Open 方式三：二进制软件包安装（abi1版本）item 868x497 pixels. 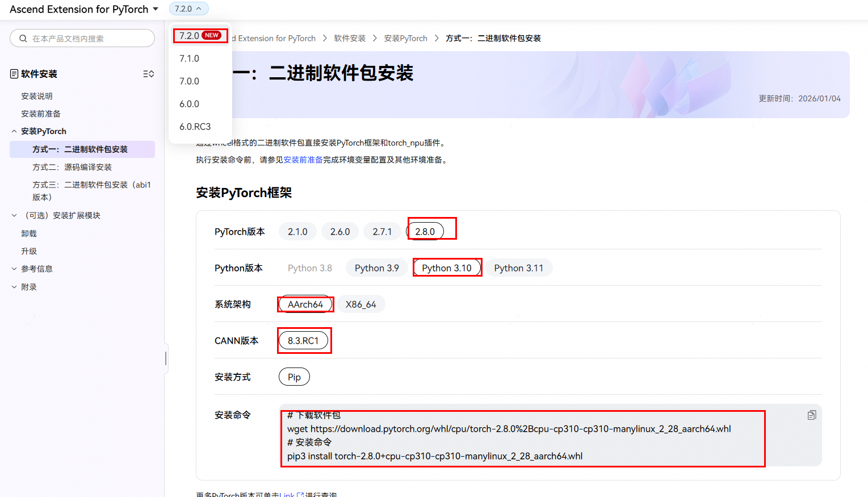point(91,191)
